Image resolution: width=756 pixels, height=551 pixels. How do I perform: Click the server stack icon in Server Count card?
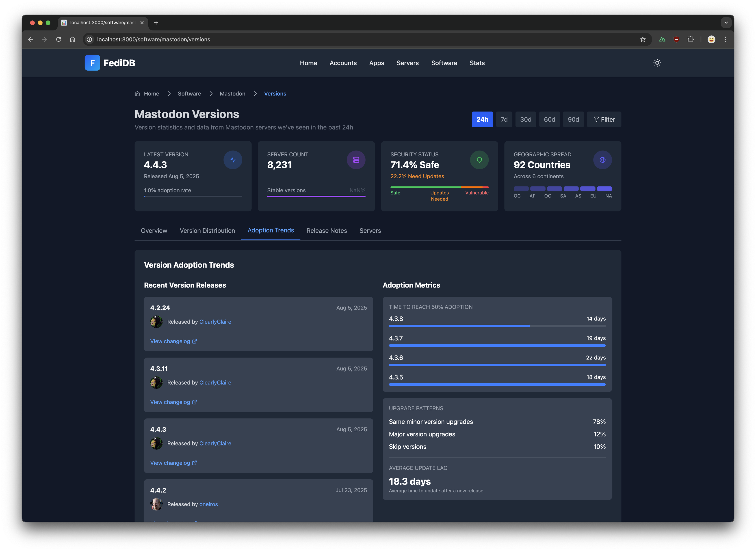pyautogui.click(x=356, y=160)
